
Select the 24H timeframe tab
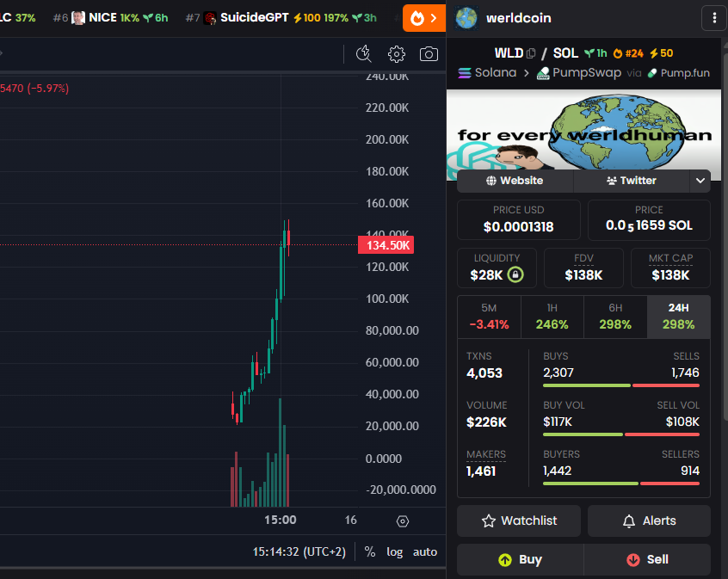tap(678, 317)
